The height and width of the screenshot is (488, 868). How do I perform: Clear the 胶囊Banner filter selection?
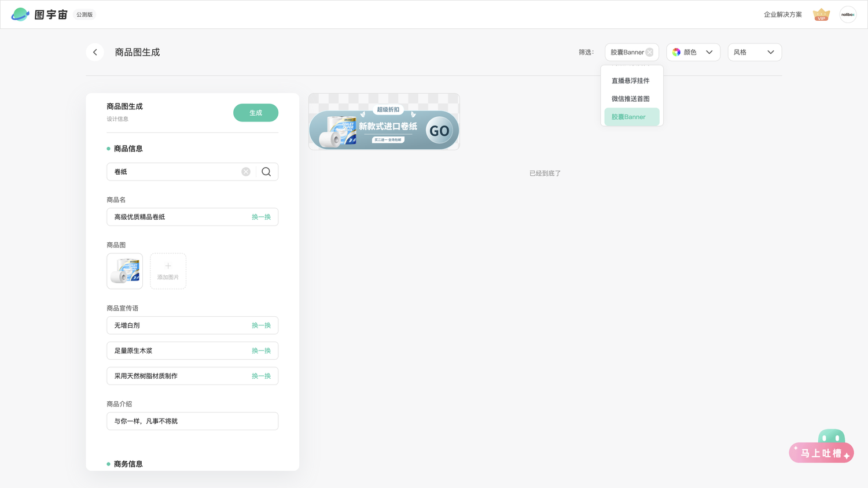coord(649,52)
